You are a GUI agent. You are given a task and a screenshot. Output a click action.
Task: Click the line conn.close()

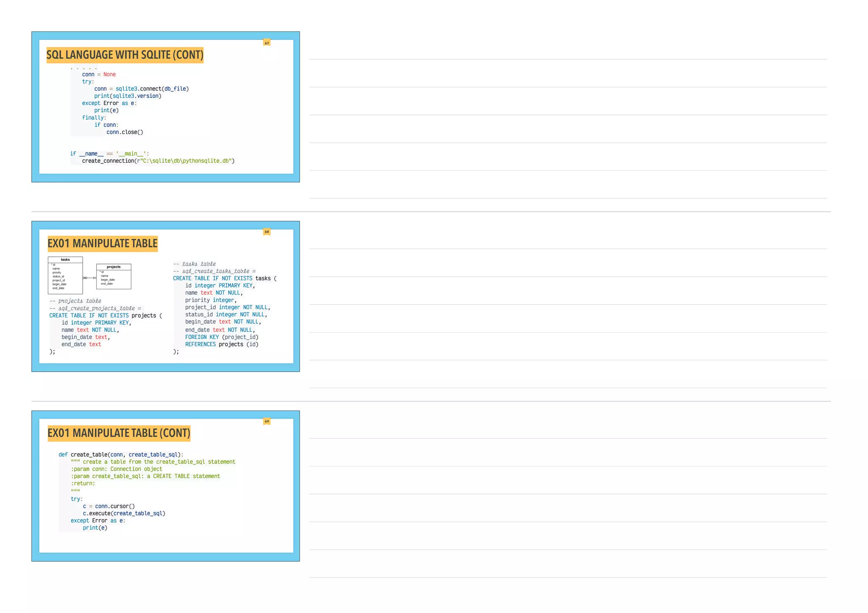click(125, 132)
